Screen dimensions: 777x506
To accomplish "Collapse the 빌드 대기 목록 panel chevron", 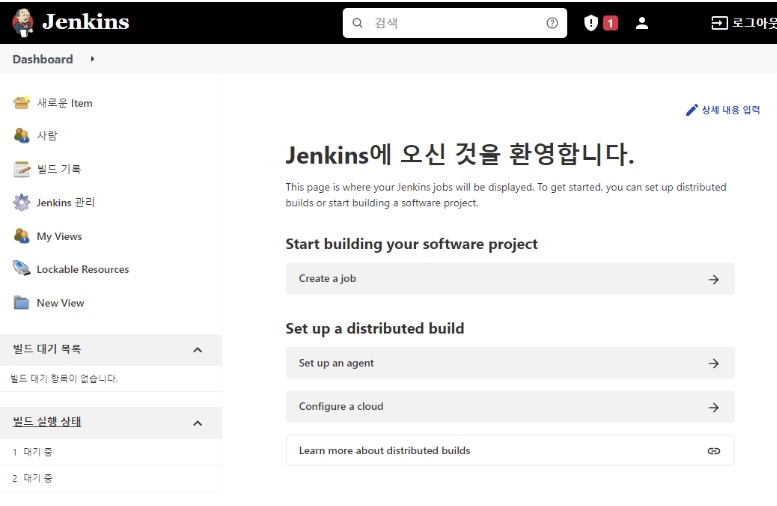I will pyautogui.click(x=198, y=350).
